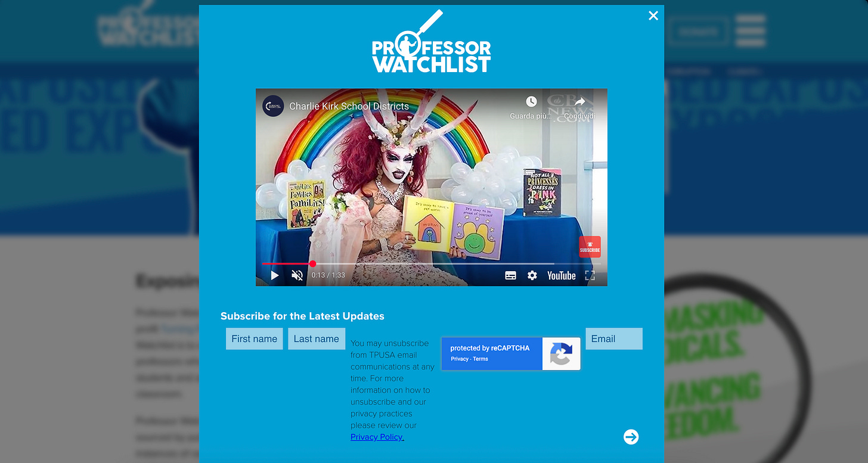Click the Professor Watchlist logo in the background header

[x=148, y=24]
